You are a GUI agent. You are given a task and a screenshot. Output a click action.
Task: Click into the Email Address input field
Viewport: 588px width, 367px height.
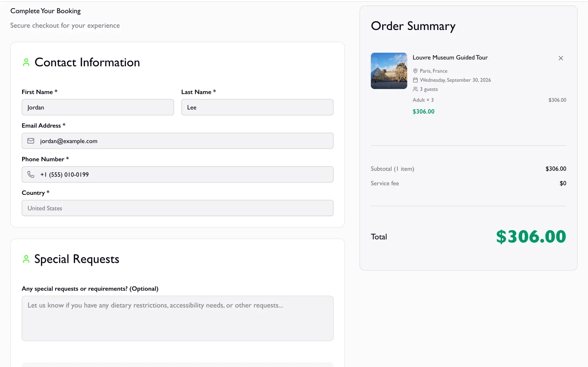click(x=177, y=141)
